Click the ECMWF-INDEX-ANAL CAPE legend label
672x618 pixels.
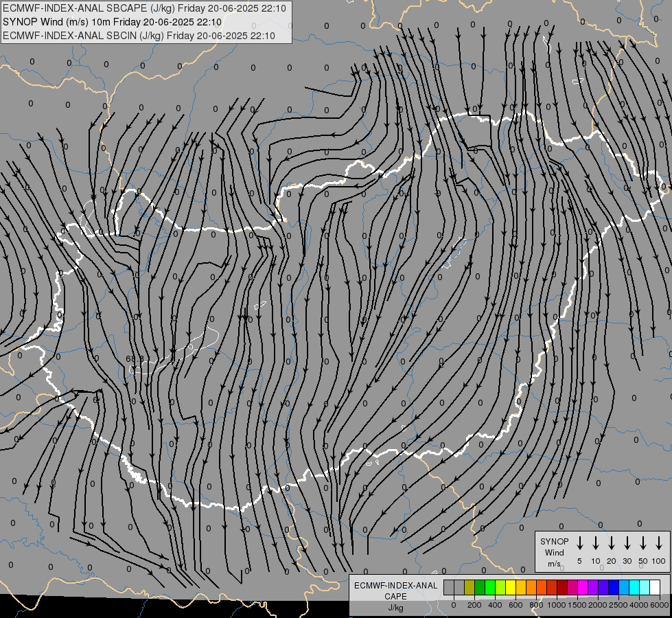pos(395,591)
